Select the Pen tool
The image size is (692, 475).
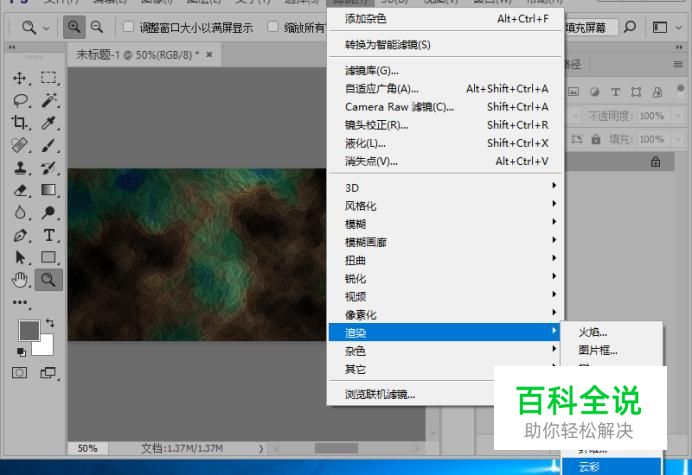[x=20, y=235]
